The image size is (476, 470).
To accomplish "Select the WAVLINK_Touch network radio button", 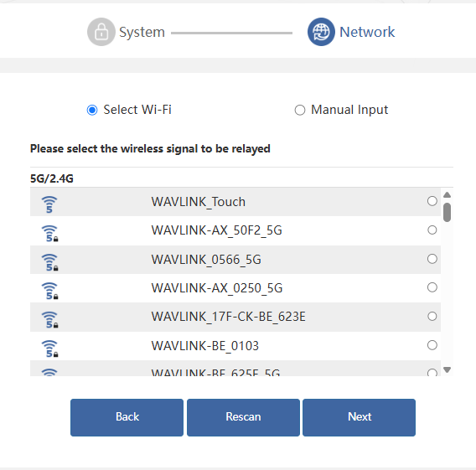I will (432, 201).
